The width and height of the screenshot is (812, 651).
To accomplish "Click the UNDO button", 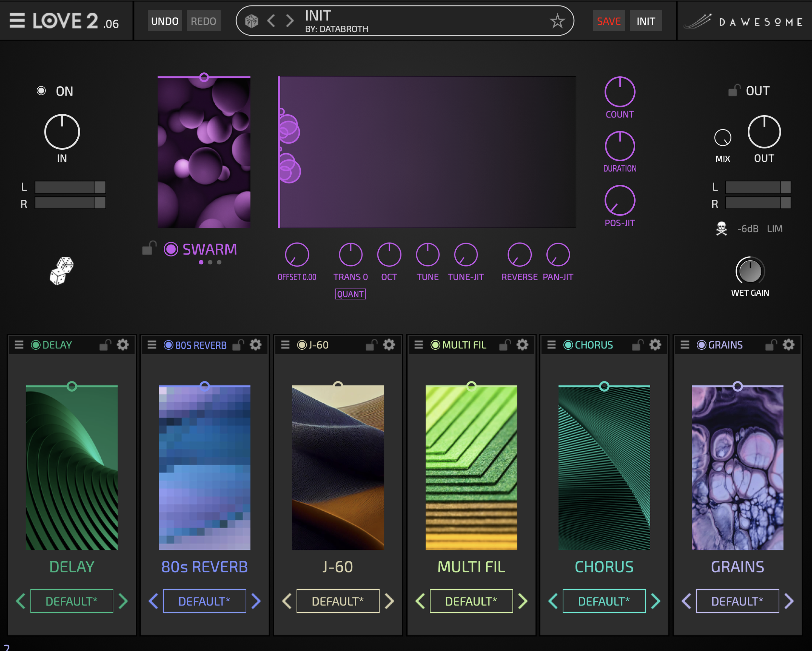I will pyautogui.click(x=165, y=21).
